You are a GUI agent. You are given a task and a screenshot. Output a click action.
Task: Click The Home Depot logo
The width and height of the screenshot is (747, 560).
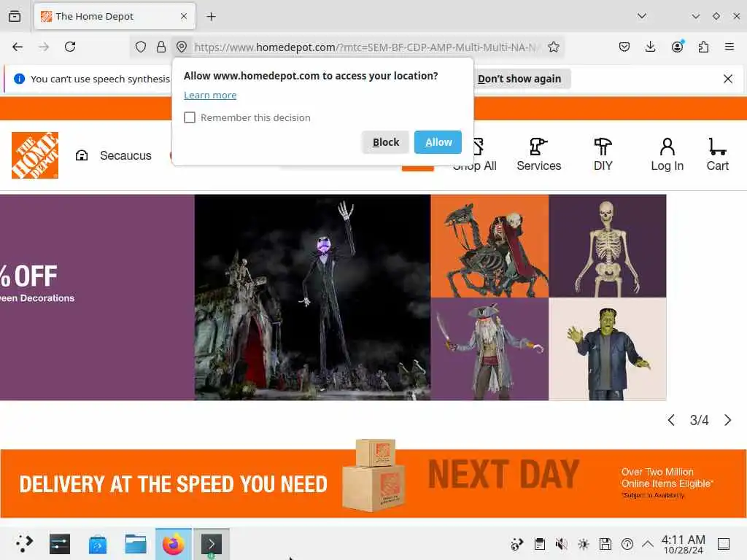(35, 155)
